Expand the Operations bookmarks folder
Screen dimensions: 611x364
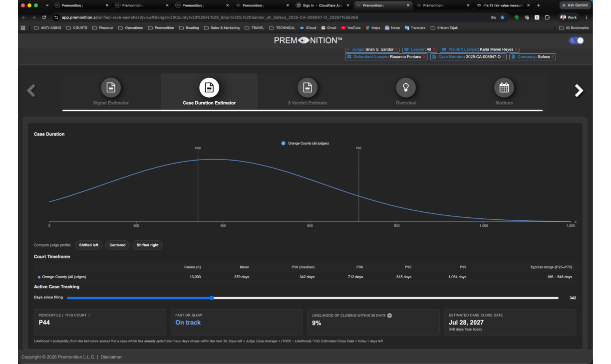tap(130, 28)
